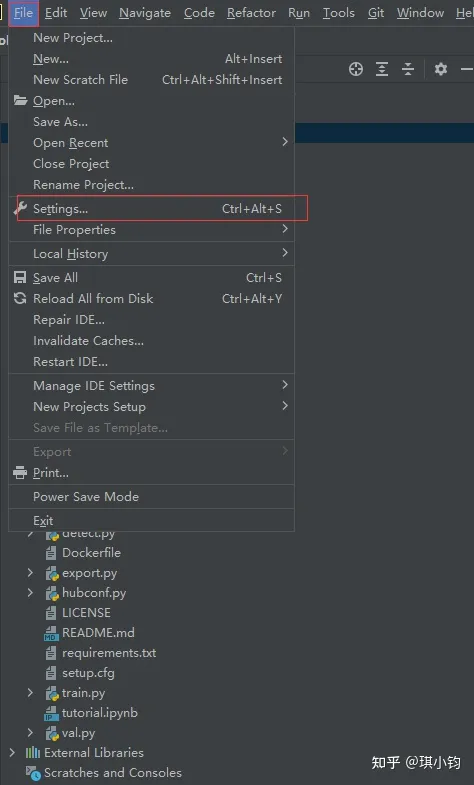
Task: Toggle Power Save Mode menu entry
Action: click(x=151, y=497)
